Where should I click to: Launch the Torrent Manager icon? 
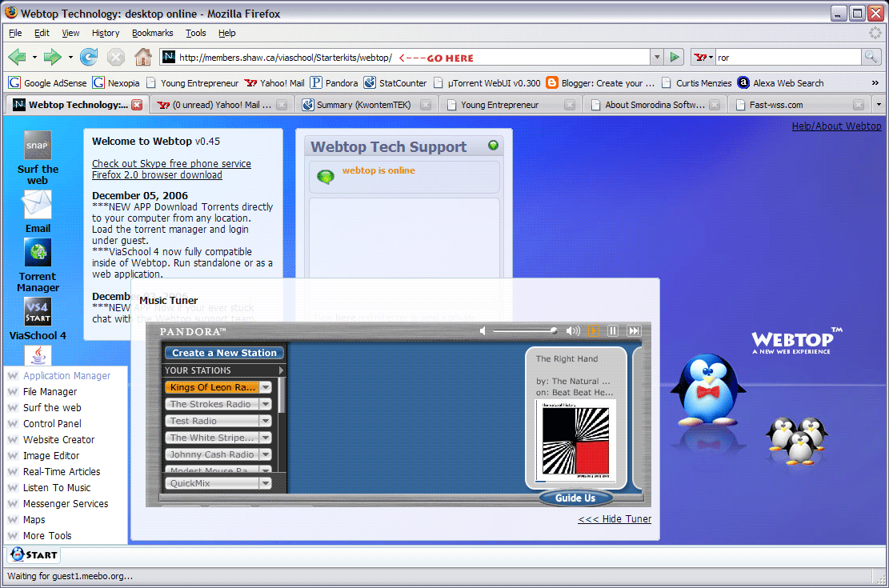click(37, 252)
